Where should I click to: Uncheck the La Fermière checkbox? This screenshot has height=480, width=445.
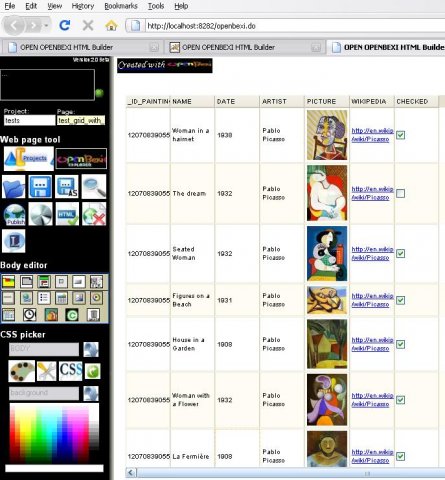401,456
